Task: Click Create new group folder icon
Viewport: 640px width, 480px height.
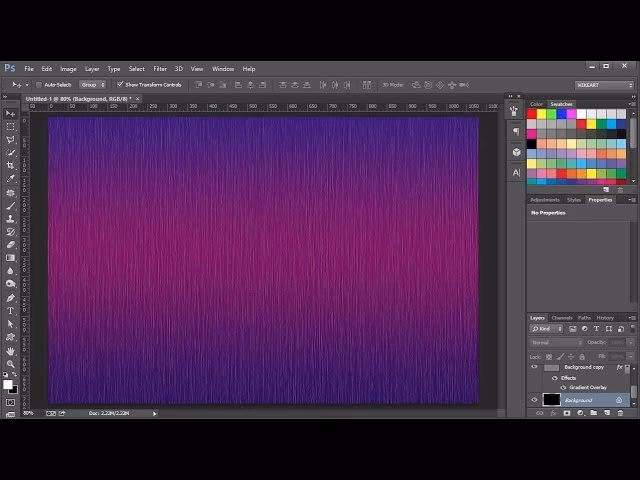Action: [593, 413]
